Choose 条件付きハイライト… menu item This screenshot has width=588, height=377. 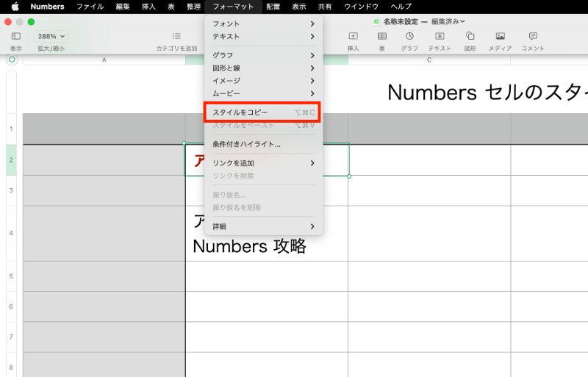tap(263, 144)
